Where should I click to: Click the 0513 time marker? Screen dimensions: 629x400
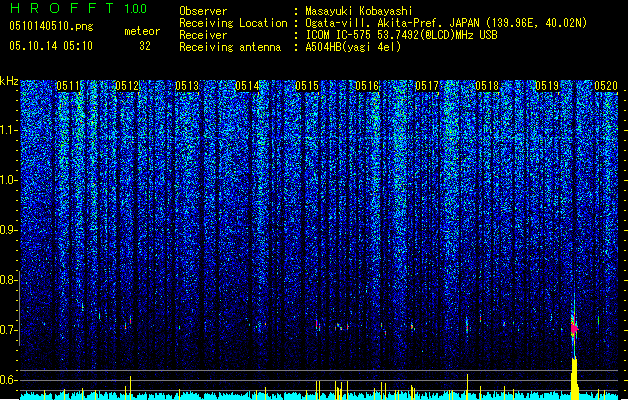point(187,86)
